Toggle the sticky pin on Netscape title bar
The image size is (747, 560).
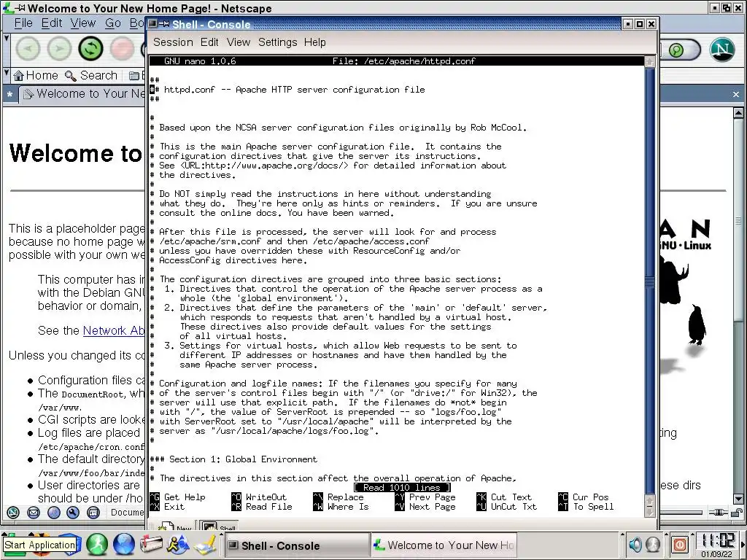tap(20, 8)
